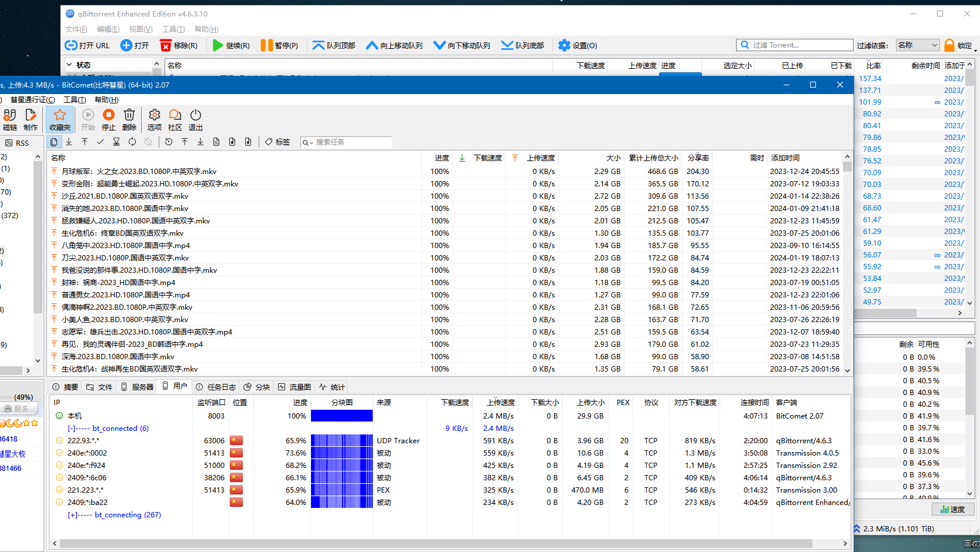980x552 pixels.
Task: Click the China flag for peer 222.93.*.*
Action: click(x=236, y=440)
